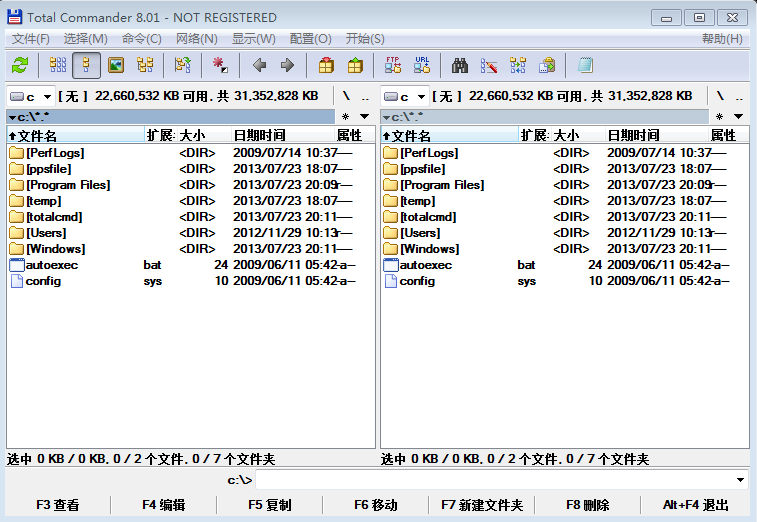
Task: Click the F8 删除 button
Action: (588, 505)
